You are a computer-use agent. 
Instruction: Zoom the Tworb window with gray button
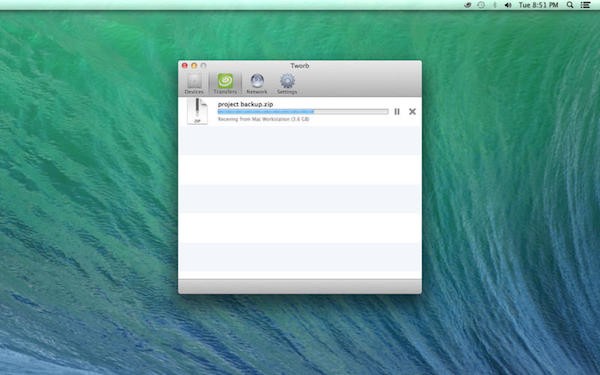(x=204, y=66)
